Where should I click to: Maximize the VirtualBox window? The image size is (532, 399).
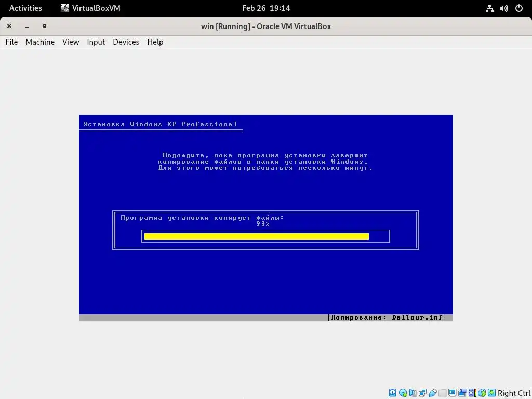click(45, 26)
